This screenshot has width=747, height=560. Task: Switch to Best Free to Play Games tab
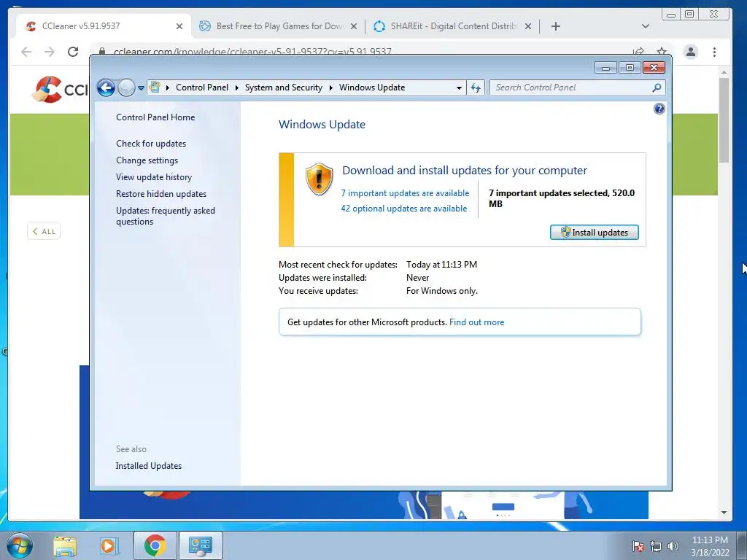pyautogui.click(x=279, y=26)
